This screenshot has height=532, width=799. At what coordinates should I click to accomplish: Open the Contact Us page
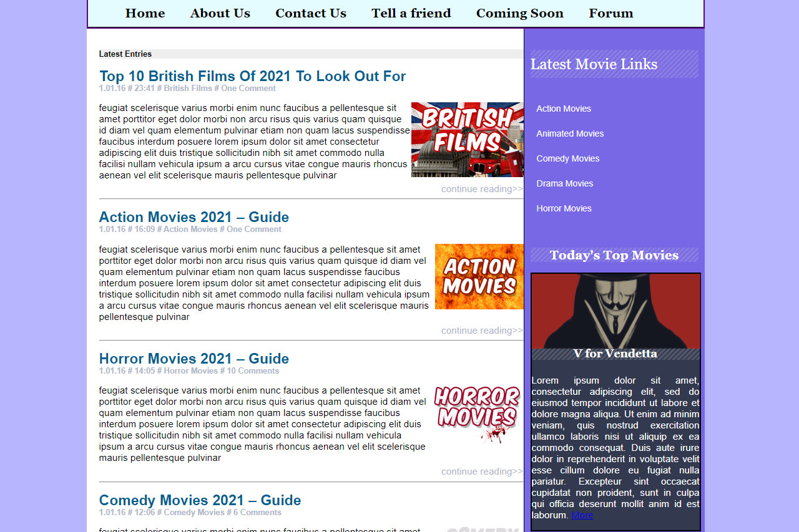310,13
